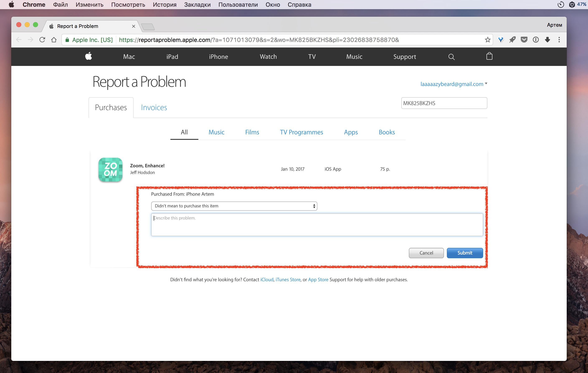Open the Chrome application menu
Viewport: 588px width, 373px height.
pyautogui.click(x=34, y=4)
